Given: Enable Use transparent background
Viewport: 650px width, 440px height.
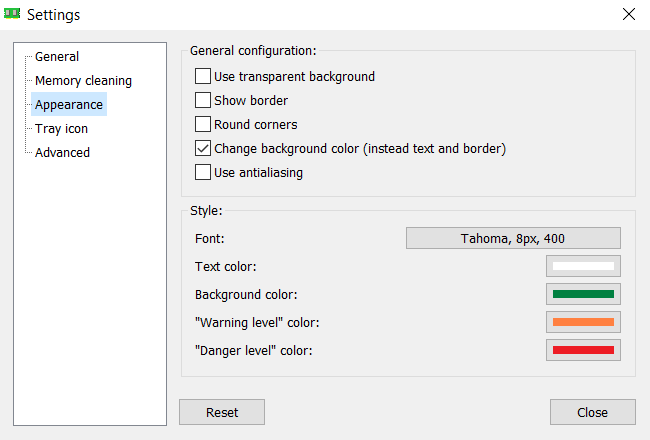Looking at the screenshot, I should click(203, 76).
